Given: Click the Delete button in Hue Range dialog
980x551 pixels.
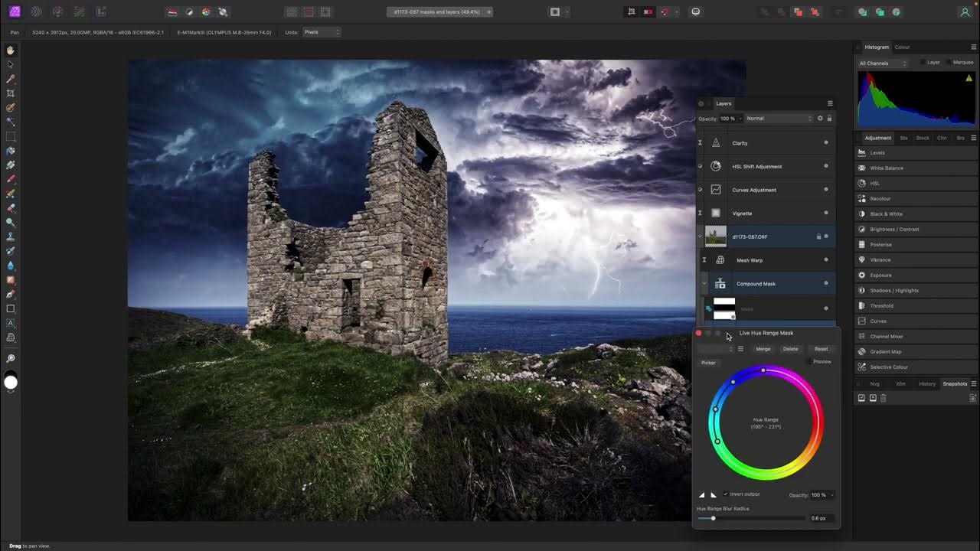Looking at the screenshot, I should point(790,349).
